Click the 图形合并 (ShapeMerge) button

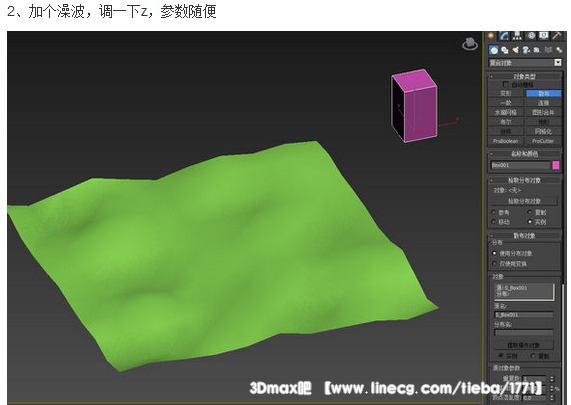pos(543,113)
